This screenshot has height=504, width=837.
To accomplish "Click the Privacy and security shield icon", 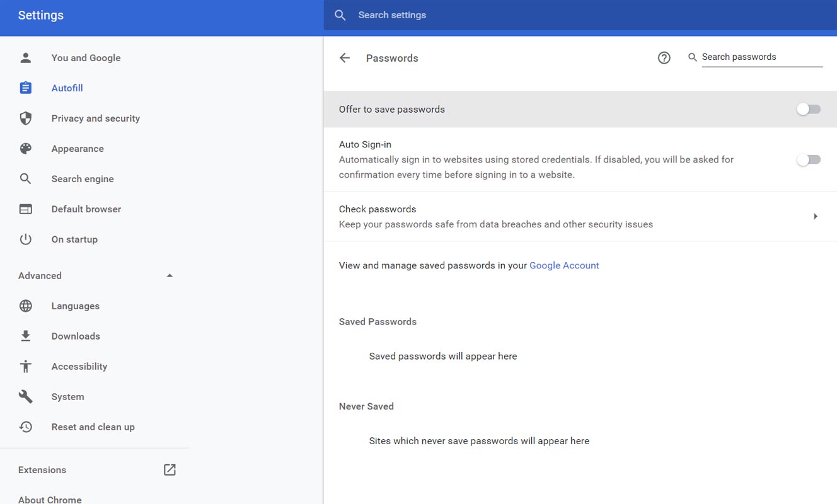I will tap(25, 118).
